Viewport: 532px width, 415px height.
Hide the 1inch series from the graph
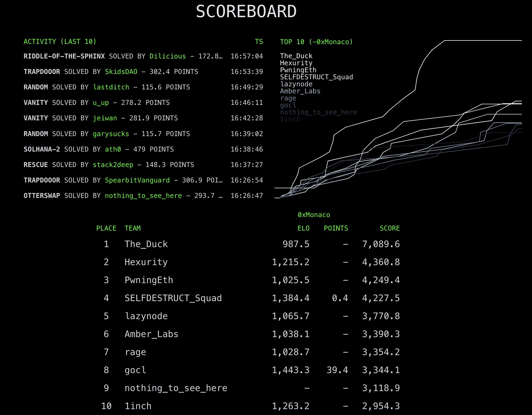click(290, 119)
